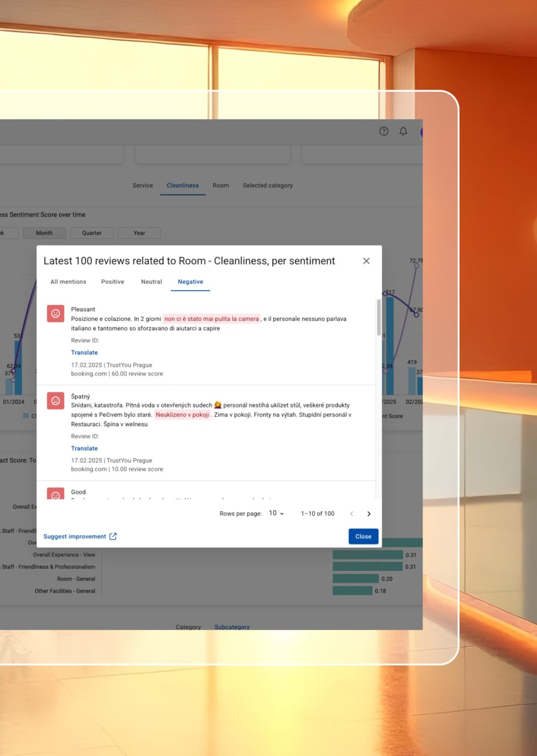Viewport: 537px width, 756px height.
Task: Translate the Italian Pleasant review
Action: click(x=85, y=352)
